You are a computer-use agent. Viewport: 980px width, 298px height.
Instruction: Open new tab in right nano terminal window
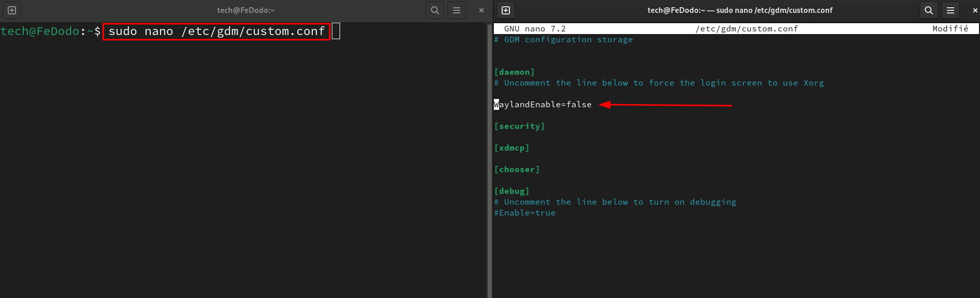(506, 10)
